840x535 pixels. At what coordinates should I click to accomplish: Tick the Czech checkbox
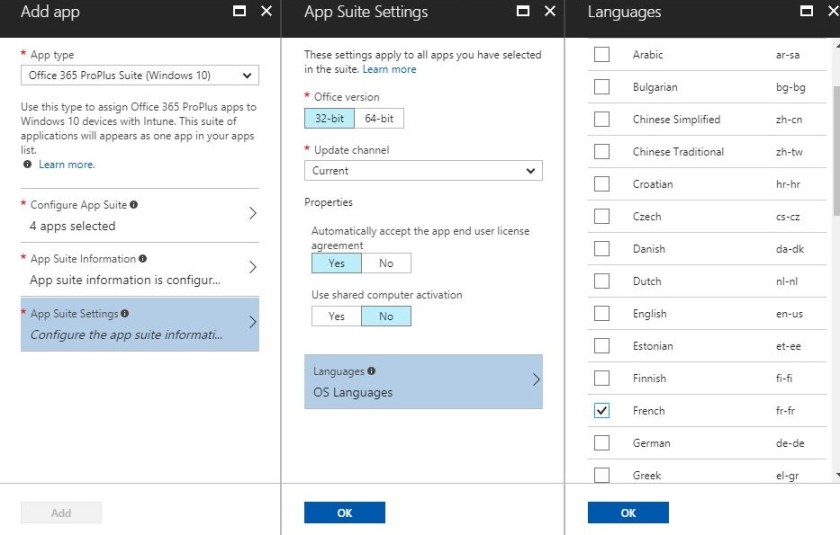coord(602,216)
